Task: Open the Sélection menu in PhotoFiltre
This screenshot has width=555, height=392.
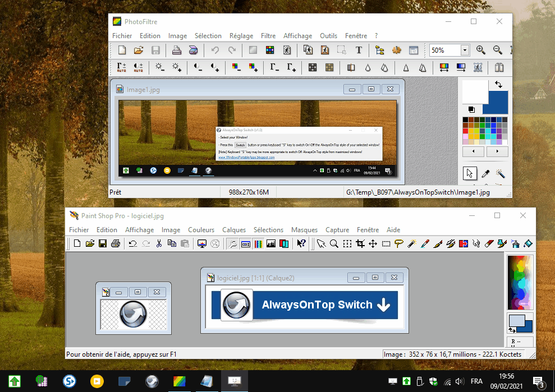Action: point(208,36)
